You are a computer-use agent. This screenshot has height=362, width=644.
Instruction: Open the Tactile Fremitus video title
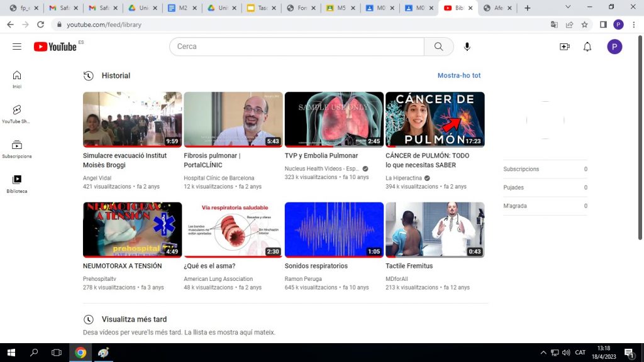(x=409, y=266)
